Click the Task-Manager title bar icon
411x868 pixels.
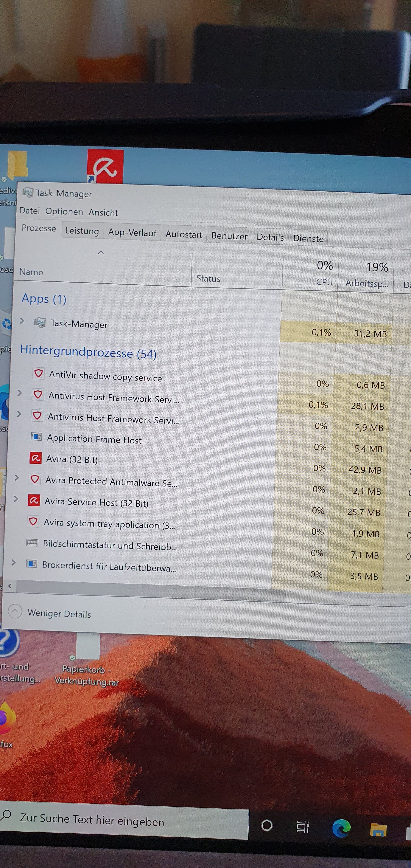pos(28,192)
